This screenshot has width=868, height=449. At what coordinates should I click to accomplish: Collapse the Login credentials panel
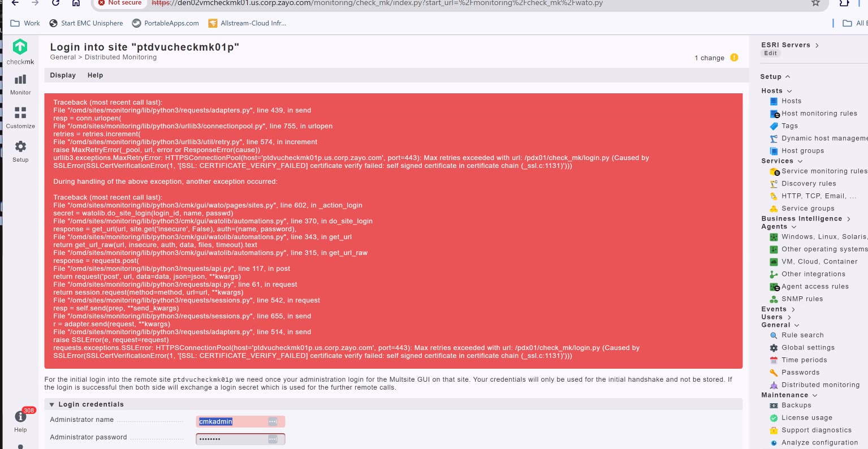51,404
